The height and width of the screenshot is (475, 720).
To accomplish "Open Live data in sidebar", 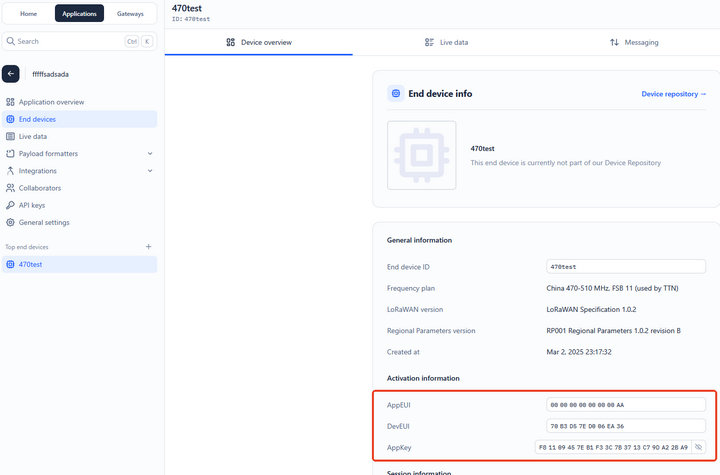I will [33, 136].
